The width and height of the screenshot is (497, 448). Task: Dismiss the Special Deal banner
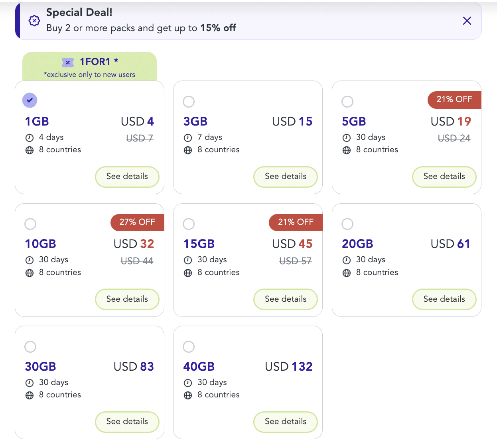467,21
